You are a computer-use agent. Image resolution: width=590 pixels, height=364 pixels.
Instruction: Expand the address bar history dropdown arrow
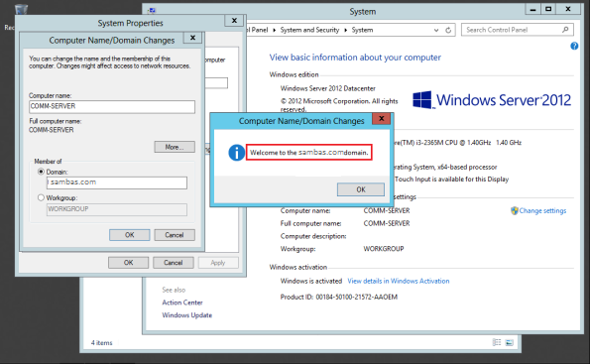point(436,30)
